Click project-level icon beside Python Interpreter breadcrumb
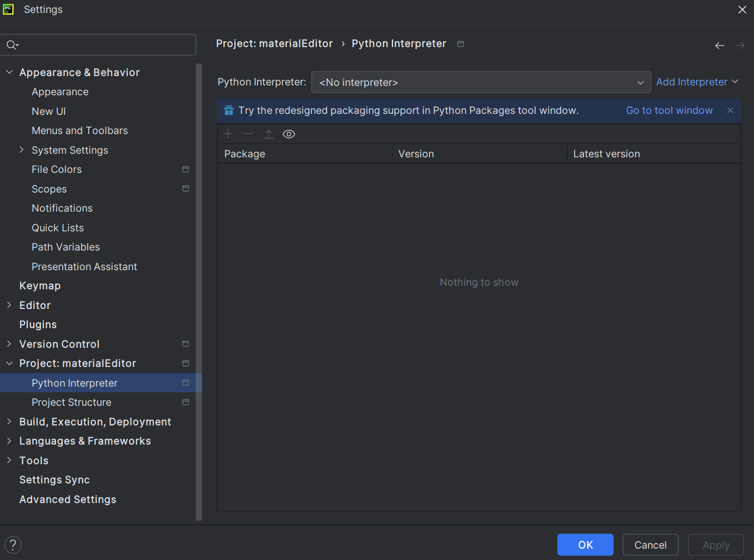This screenshot has width=754, height=560. coord(461,44)
